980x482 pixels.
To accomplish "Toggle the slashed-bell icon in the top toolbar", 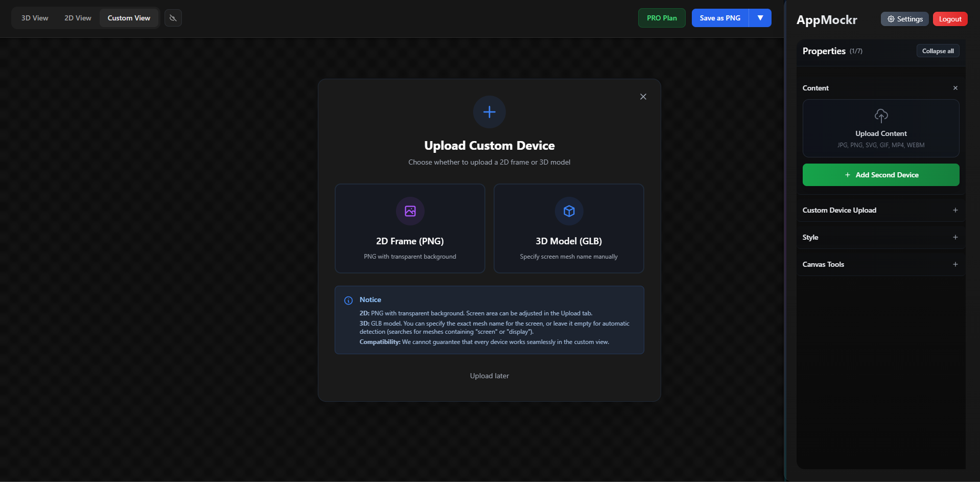I will point(173,17).
